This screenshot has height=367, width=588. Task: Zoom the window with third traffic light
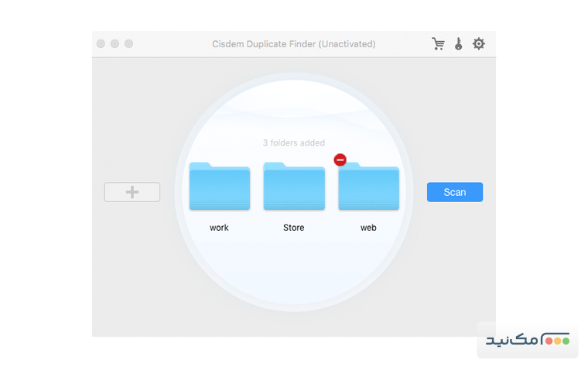[128, 44]
